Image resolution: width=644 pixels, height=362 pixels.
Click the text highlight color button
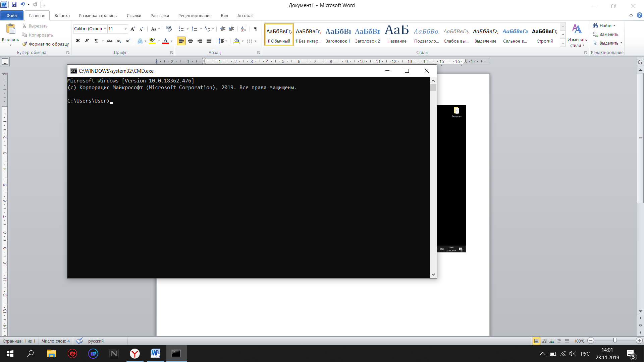click(152, 41)
